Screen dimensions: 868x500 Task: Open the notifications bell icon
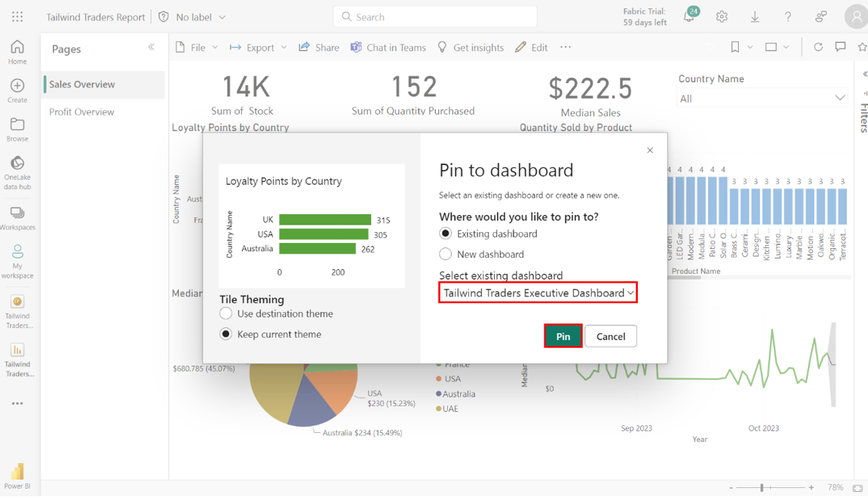689,17
